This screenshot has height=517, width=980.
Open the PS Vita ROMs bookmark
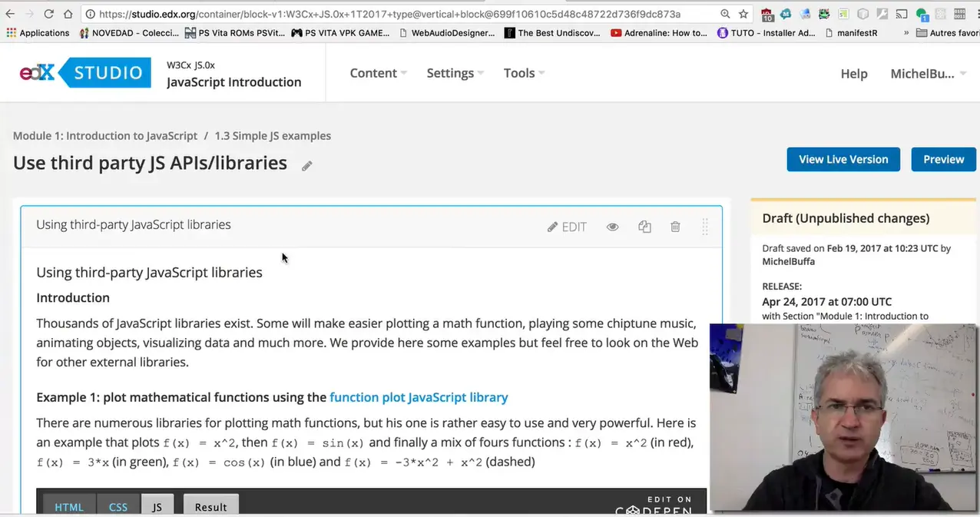pos(235,33)
